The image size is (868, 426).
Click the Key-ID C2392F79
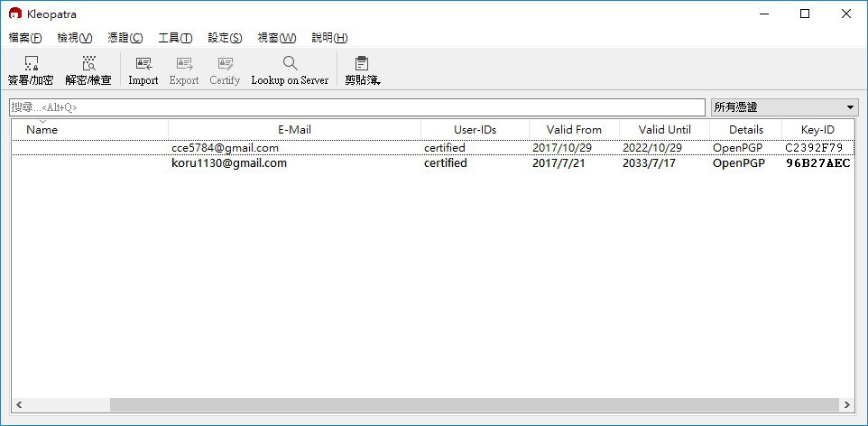pos(814,148)
